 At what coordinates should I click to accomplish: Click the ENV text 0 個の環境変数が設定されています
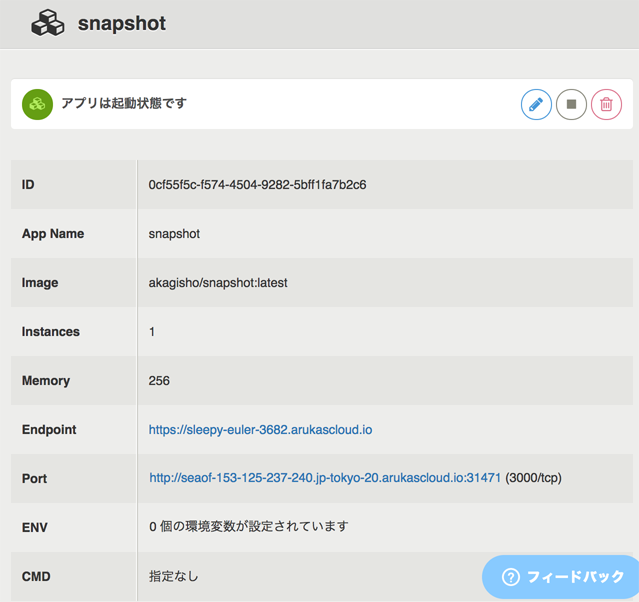tap(249, 527)
